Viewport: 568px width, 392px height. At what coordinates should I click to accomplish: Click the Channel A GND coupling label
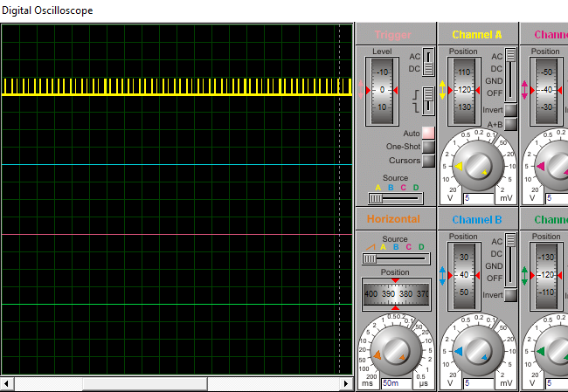(494, 81)
